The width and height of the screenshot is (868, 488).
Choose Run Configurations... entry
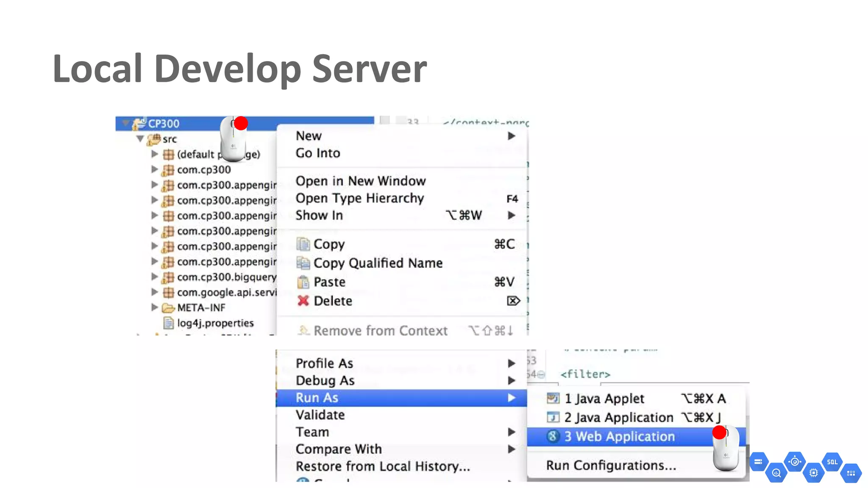[x=611, y=465]
